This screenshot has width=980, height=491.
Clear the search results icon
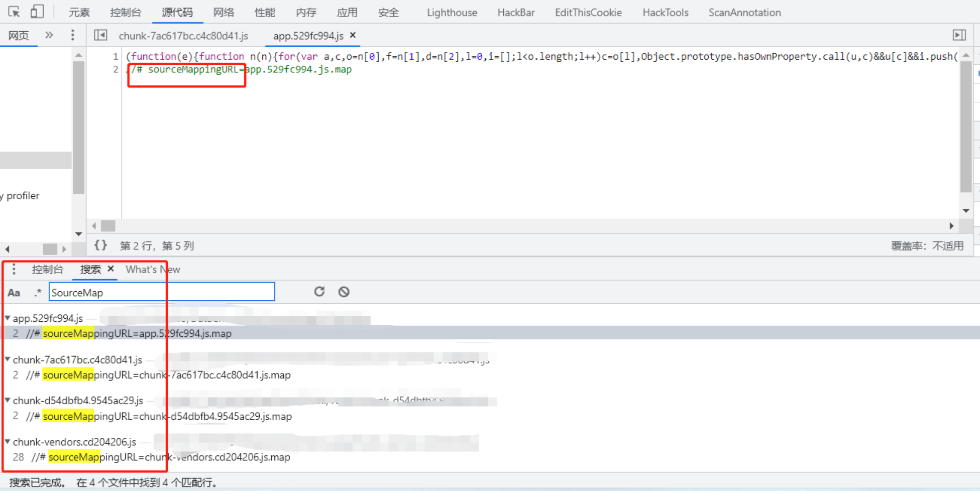[x=344, y=292]
